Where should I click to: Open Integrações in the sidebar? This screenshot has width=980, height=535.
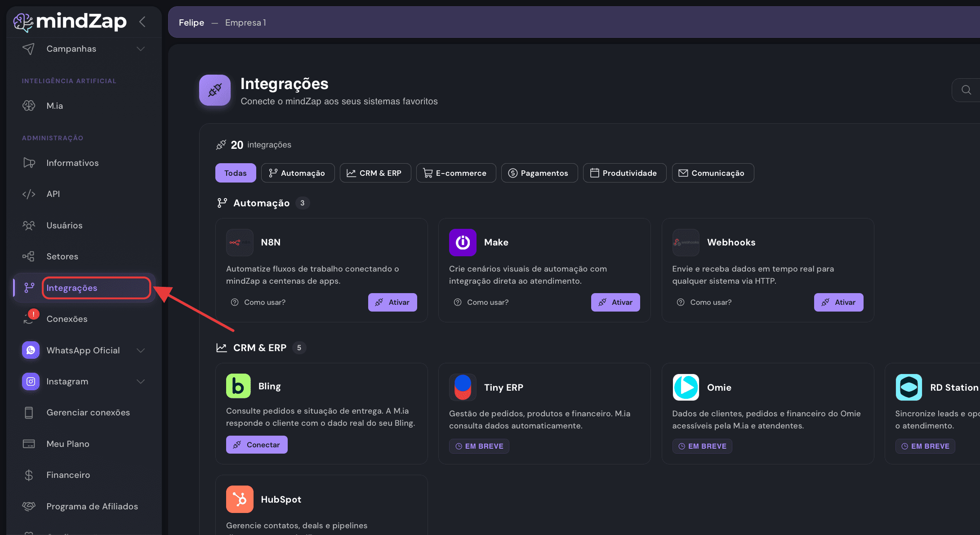click(84, 288)
